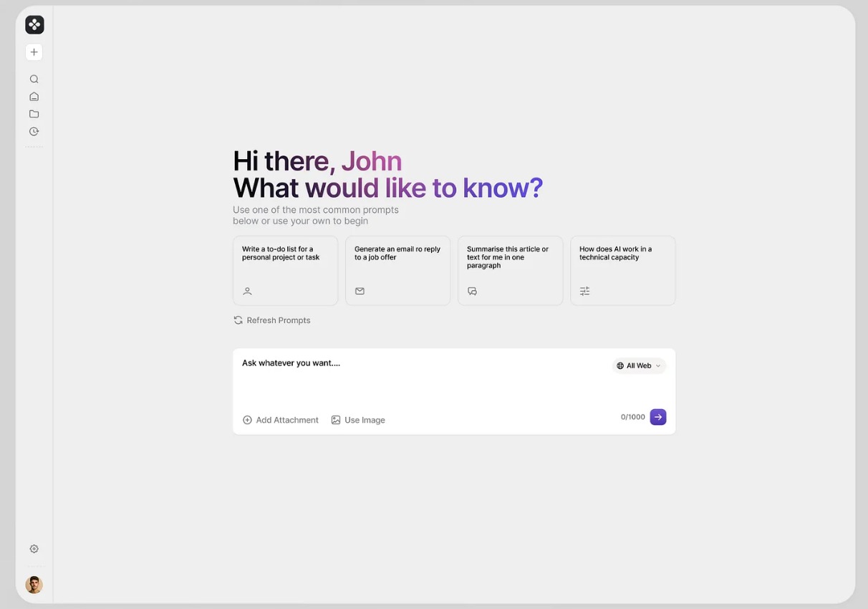
Task: Click the Use Image option
Action: pyautogui.click(x=358, y=420)
